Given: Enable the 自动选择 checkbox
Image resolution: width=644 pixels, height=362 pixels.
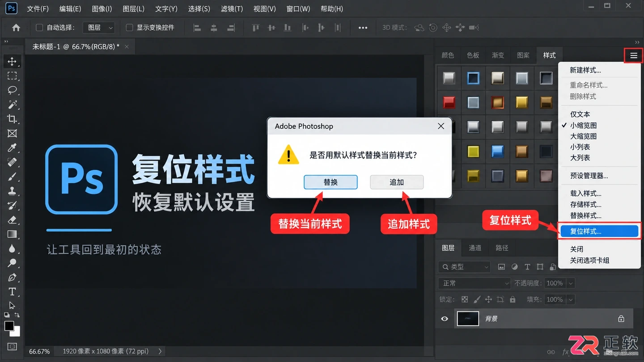Looking at the screenshot, I should coord(39,28).
